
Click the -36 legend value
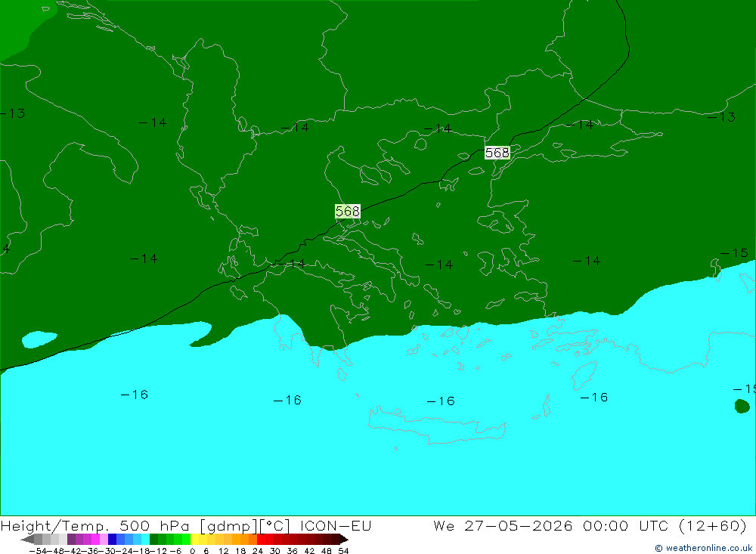(x=90, y=551)
